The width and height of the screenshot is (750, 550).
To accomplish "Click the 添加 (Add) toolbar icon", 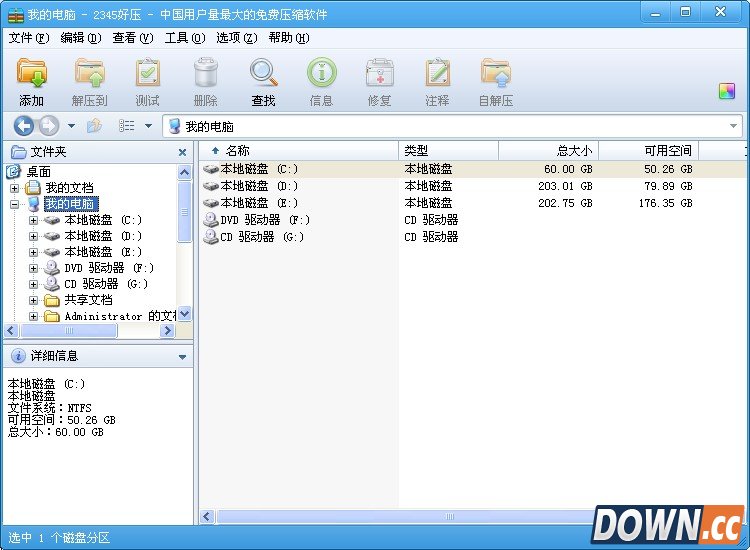I will 32,81.
